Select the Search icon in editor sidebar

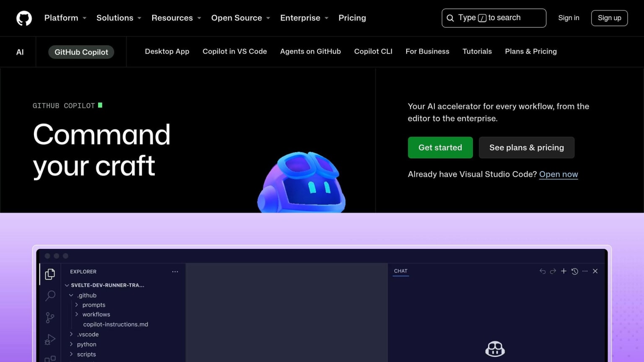click(x=50, y=296)
